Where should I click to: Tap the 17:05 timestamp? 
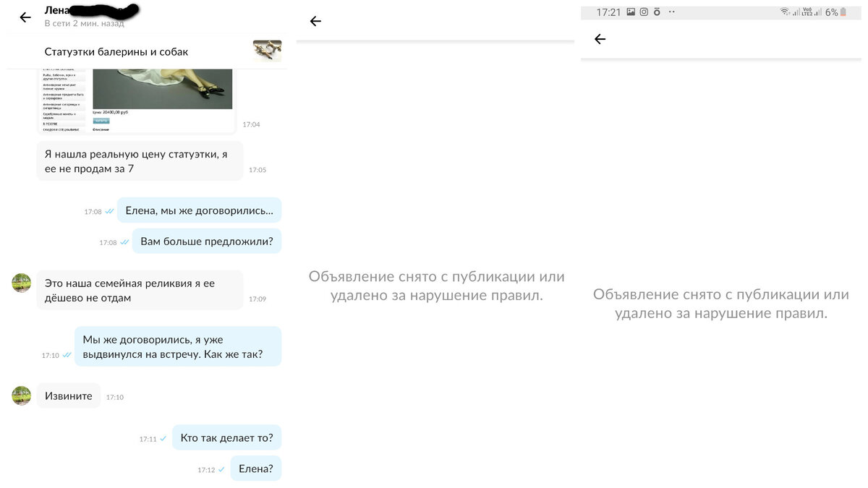[x=258, y=170]
